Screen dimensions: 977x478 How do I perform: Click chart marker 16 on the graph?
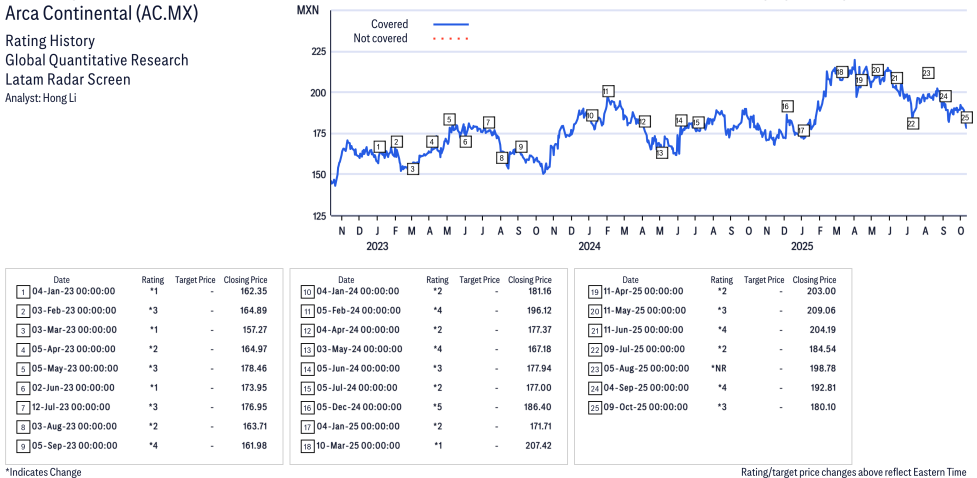click(786, 106)
